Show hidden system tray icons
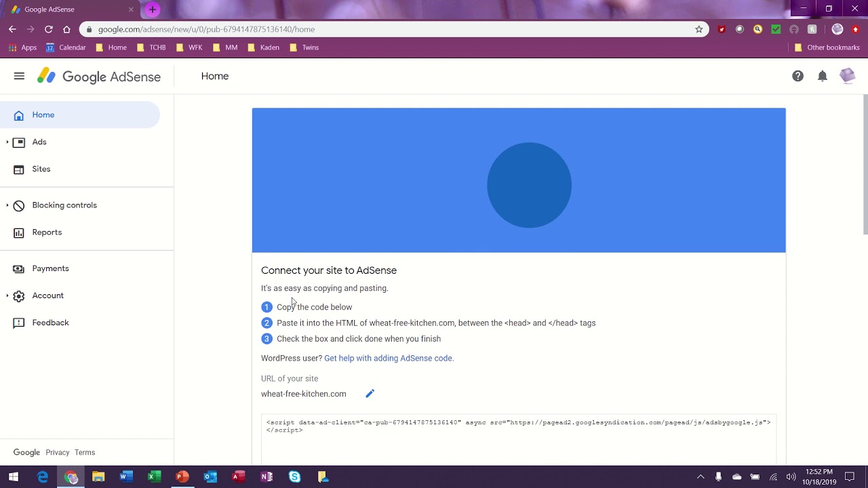This screenshot has width=868, height=488. (701, 477)
